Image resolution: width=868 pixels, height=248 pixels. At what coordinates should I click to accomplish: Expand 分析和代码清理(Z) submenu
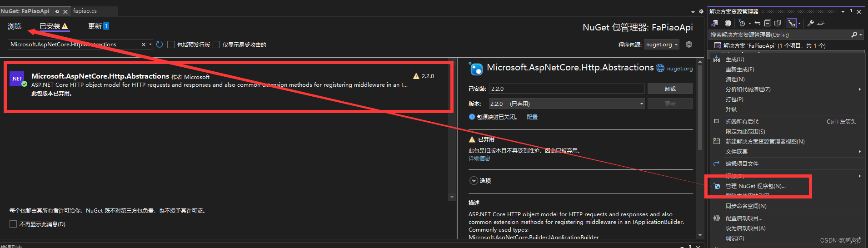786,89
